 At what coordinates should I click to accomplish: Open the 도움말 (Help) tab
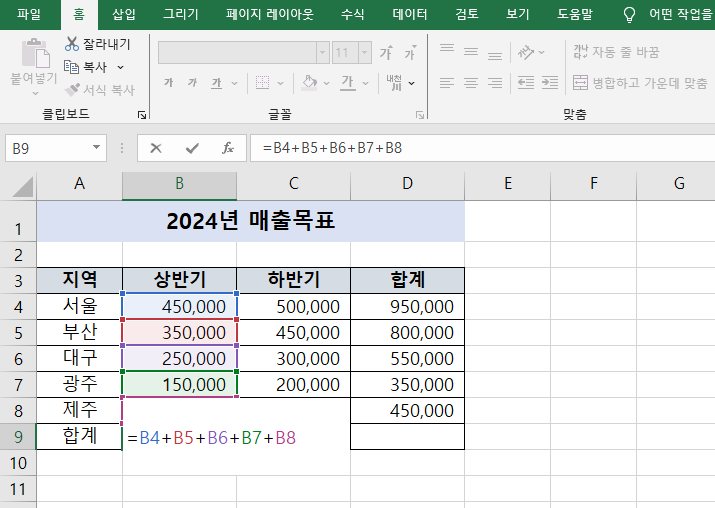575,14
